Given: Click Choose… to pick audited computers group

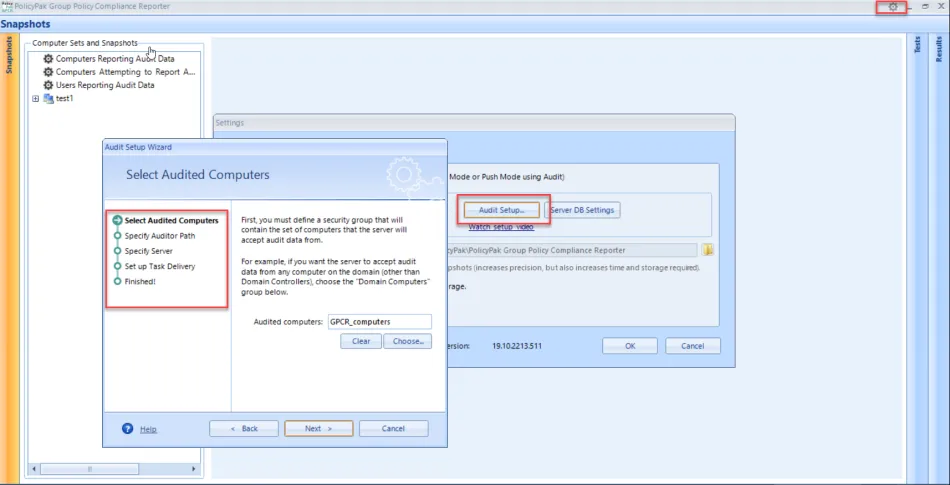Looking at the screenshot, I should coord(407,341).
